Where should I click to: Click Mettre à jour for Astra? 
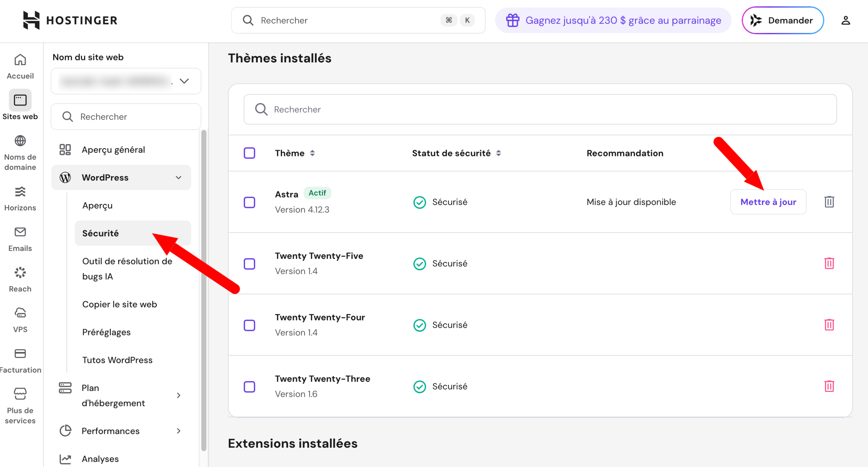click(768, 202)
